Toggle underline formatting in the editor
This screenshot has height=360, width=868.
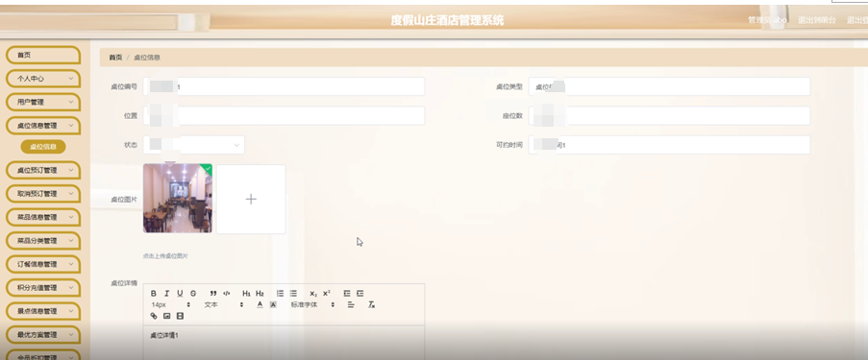pos(180,294)
